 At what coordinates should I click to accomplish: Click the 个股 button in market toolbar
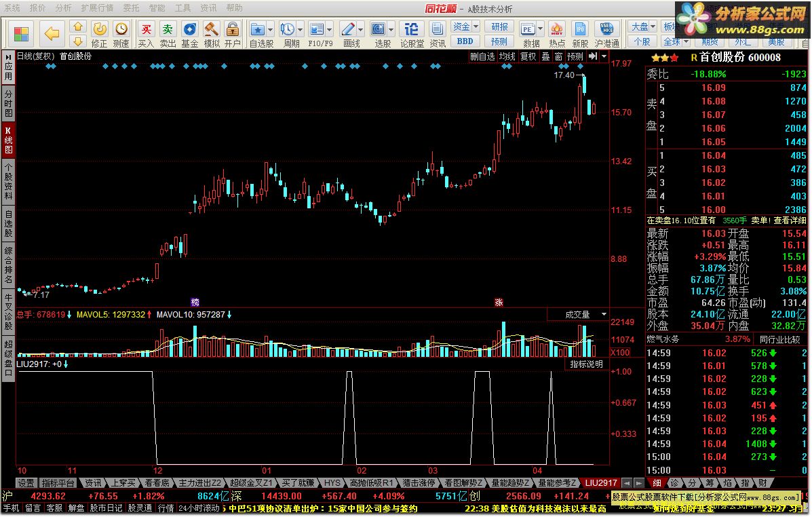[x=642, y=41]
